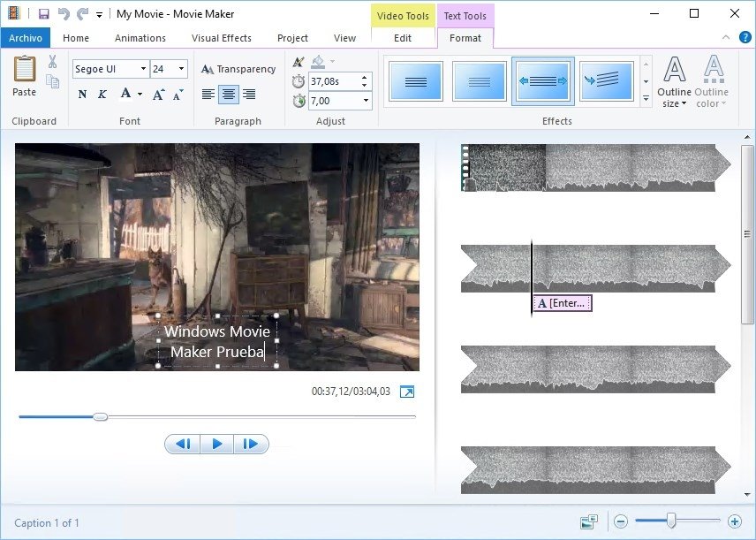Image resolution: width=756 pixels, height=540 pixels.
Task: View preview full screen icon
Action: (x=407, y=392)
